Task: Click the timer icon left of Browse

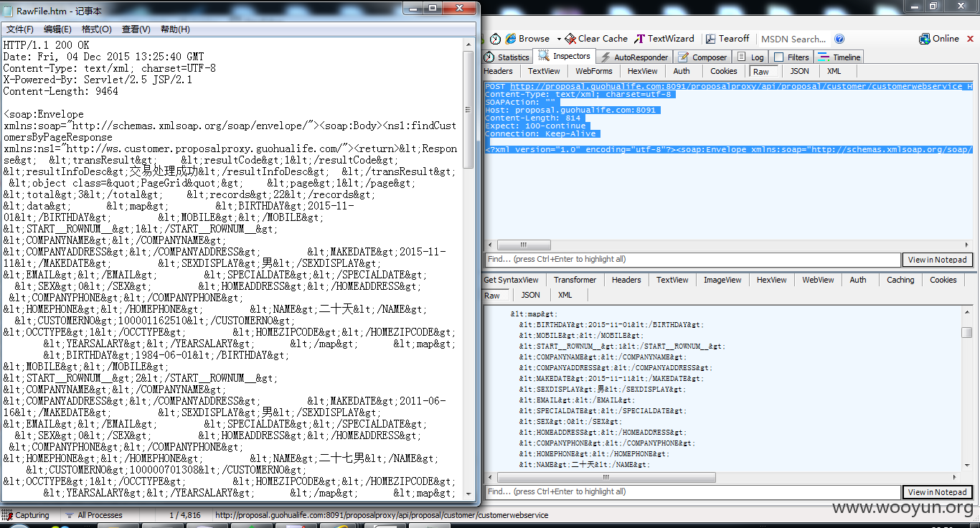Action: pos(495,39)
